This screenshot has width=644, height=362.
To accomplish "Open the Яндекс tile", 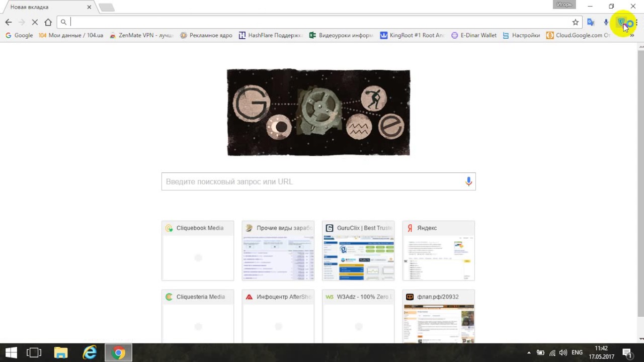I will 438,250.
